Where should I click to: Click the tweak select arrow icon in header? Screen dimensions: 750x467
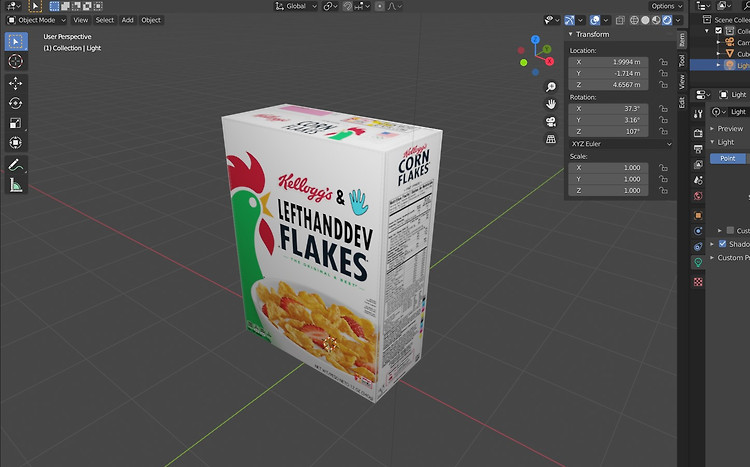click(35, 6)
